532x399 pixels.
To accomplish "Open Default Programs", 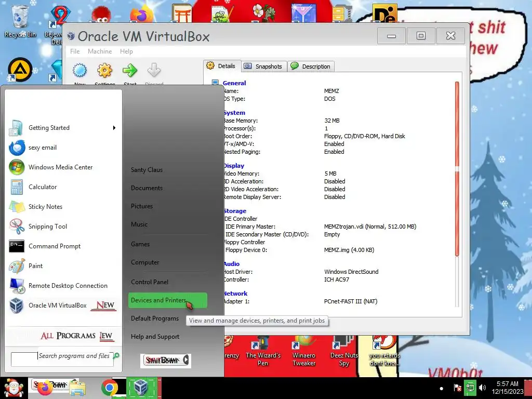I will 155,318.
